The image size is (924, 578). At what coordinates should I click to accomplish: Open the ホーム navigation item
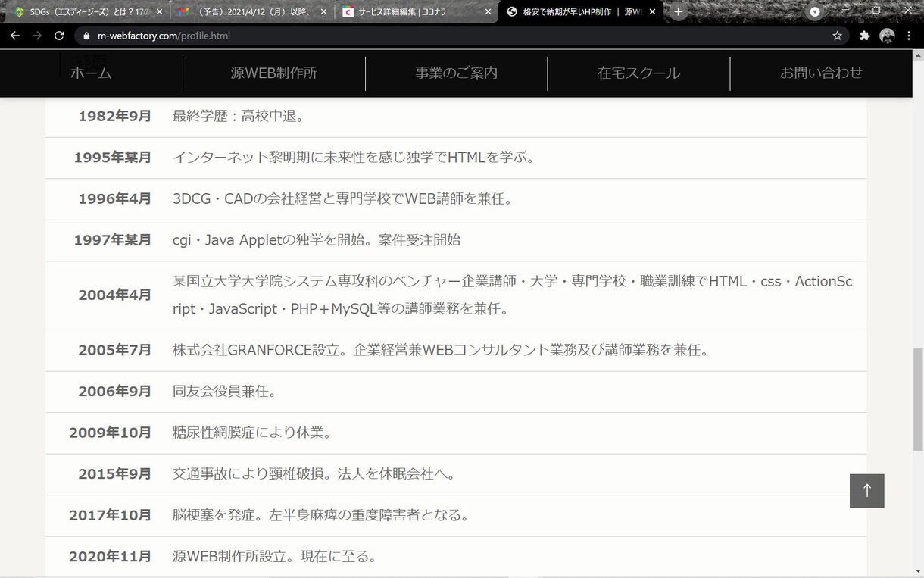point(91,73)
